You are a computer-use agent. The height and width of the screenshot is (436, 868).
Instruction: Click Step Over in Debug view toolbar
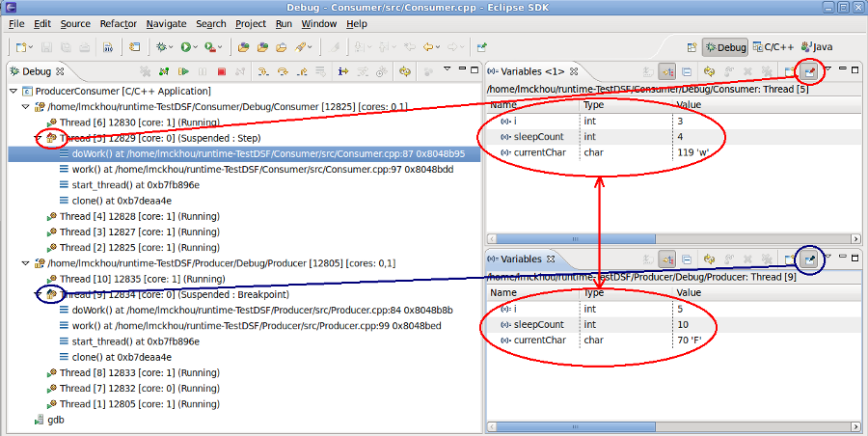(x=283, y=71)
